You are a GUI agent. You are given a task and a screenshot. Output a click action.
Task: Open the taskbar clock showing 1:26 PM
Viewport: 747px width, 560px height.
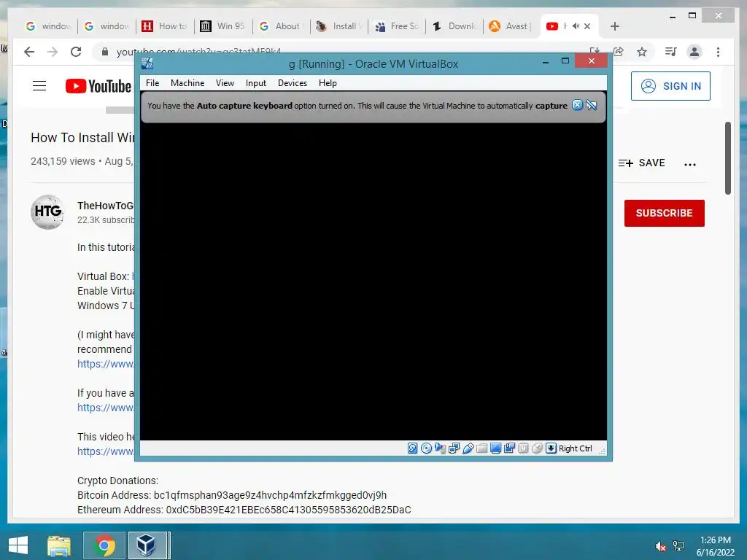pos(716,546)
